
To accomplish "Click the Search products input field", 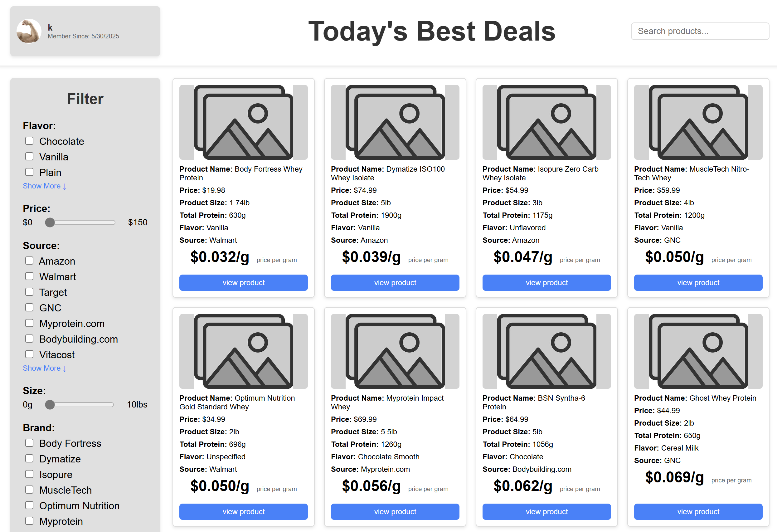I will coord(700,31).
